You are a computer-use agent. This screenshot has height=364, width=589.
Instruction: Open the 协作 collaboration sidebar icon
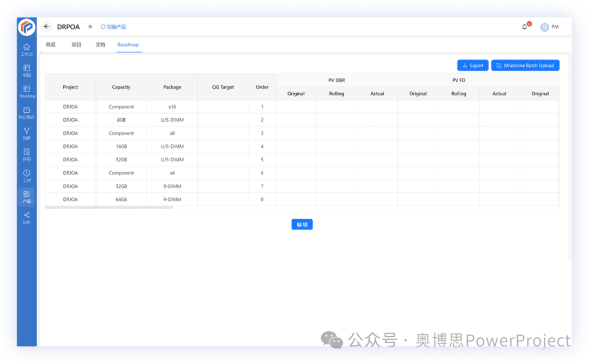click(x=26, y=217)
